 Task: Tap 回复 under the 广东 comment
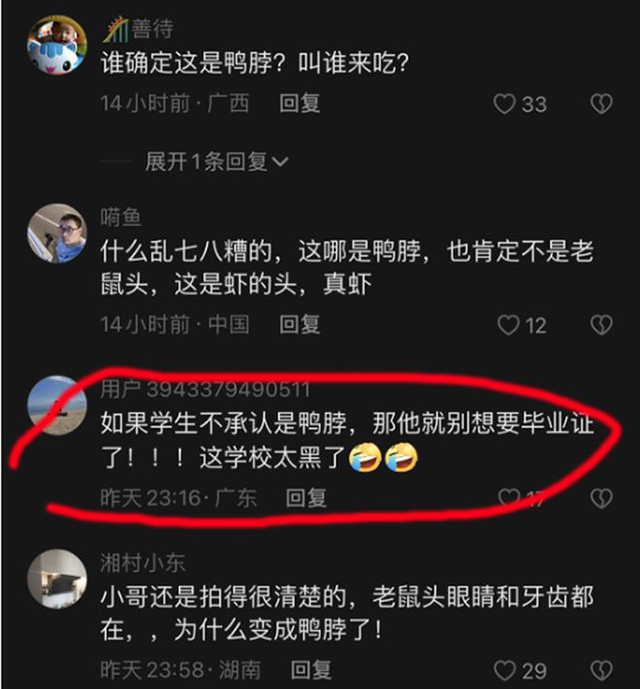pyautogui.click(x=306, y=498)
